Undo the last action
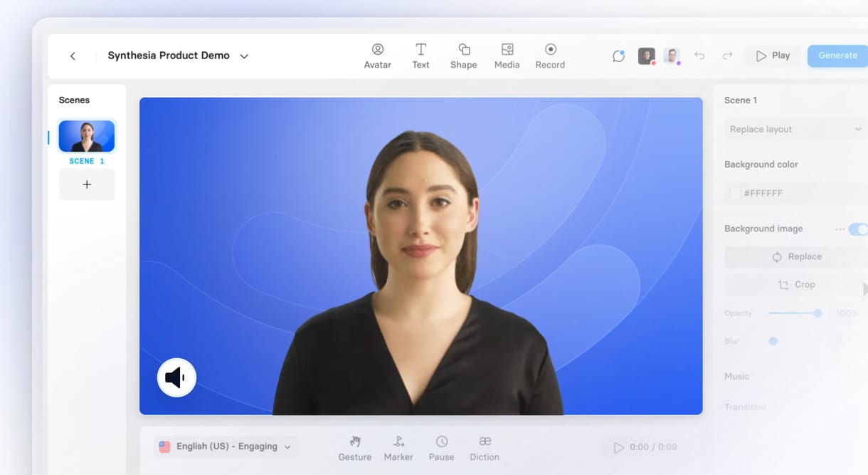 click(x=699, y=56)
